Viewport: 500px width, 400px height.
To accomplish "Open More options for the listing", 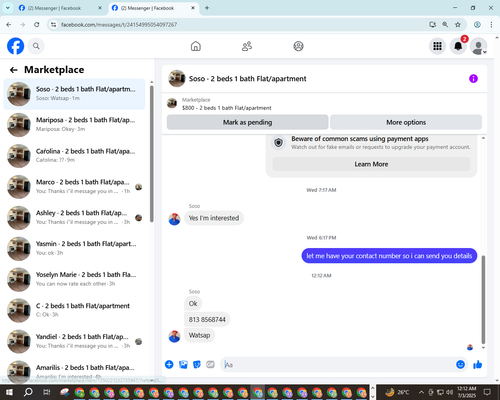I will [x=406, y=122].
